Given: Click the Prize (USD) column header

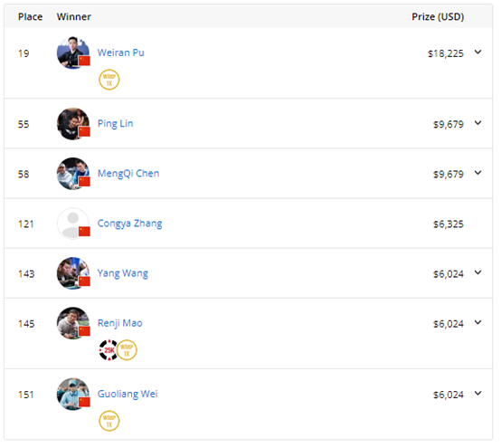Looking at the screenshot, I should click(438, 16).
